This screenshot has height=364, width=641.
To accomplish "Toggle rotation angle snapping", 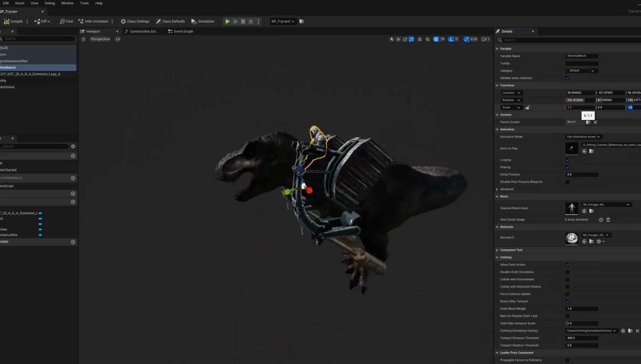I will tap(451, 39).
